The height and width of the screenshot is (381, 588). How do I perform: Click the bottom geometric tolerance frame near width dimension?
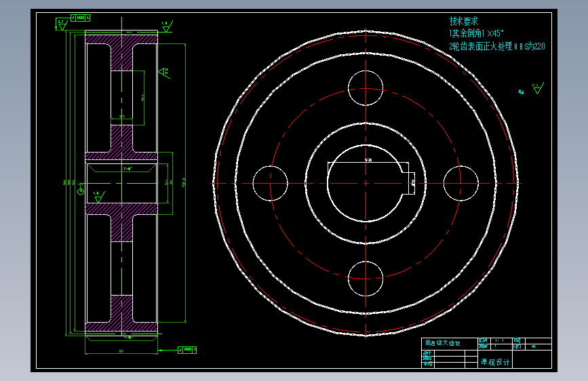(x=187, y=350)
